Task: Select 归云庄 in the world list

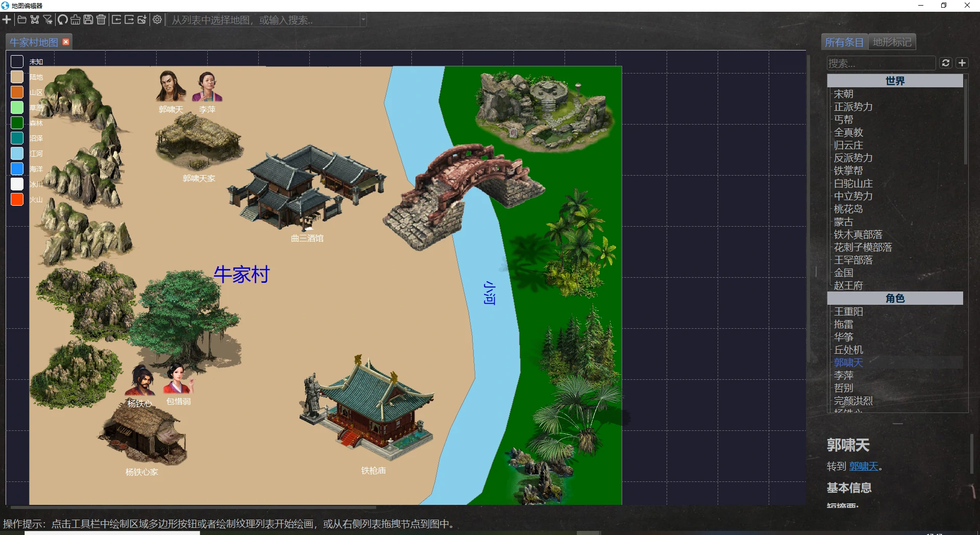Action: pyautogui.click(x=849, y=145)
